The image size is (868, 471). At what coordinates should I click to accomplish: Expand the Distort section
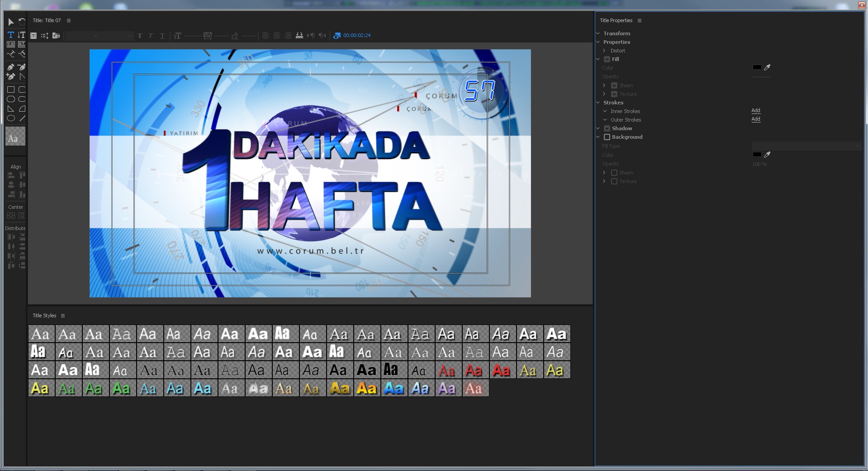pyautogui.click(x=604, y=51)
